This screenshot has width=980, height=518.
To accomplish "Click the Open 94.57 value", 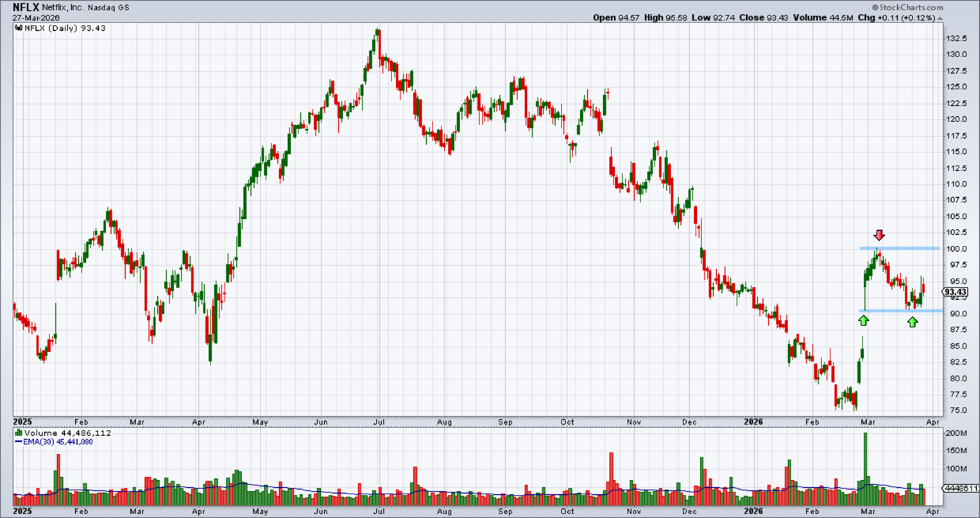I will [615, 17].
